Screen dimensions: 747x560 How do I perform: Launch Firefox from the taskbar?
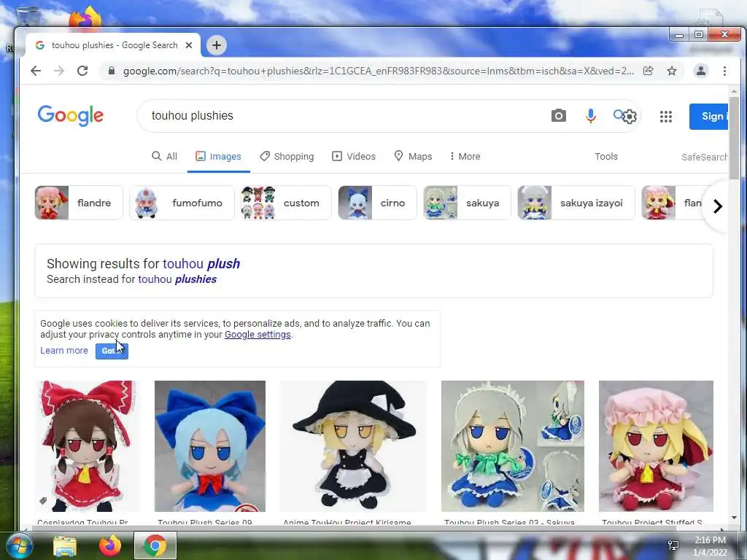pos(110,545)
